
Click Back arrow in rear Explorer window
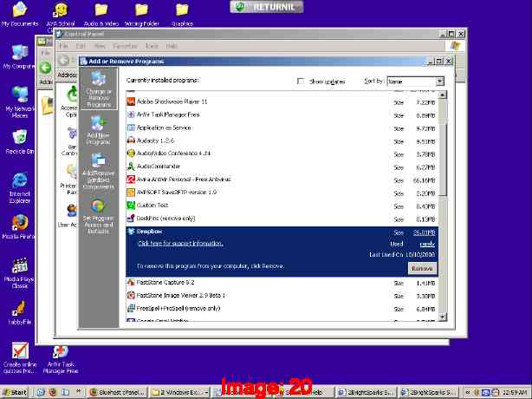coord(45,68)
